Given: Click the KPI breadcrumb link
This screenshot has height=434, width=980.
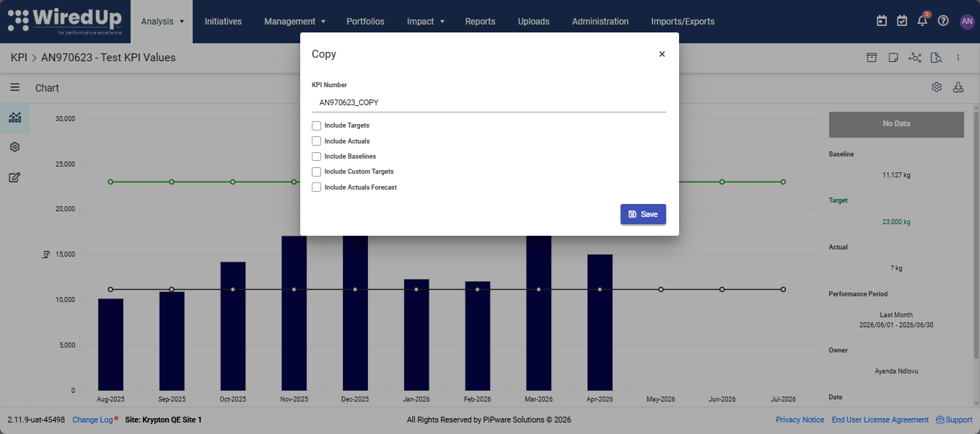Looking at the screenshot, I should coord(19,58).
